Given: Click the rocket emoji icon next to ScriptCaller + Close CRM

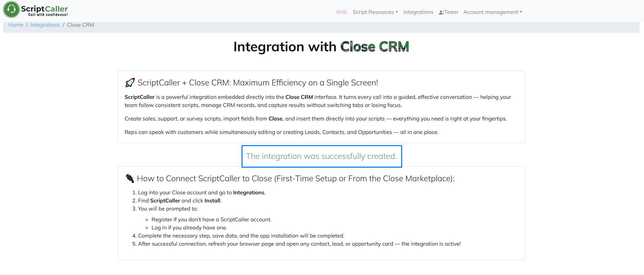Looking at the screenshot, I should 130,83.
